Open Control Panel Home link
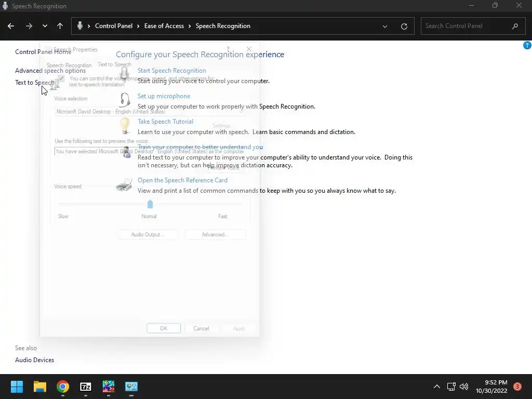 click(43, 52)
